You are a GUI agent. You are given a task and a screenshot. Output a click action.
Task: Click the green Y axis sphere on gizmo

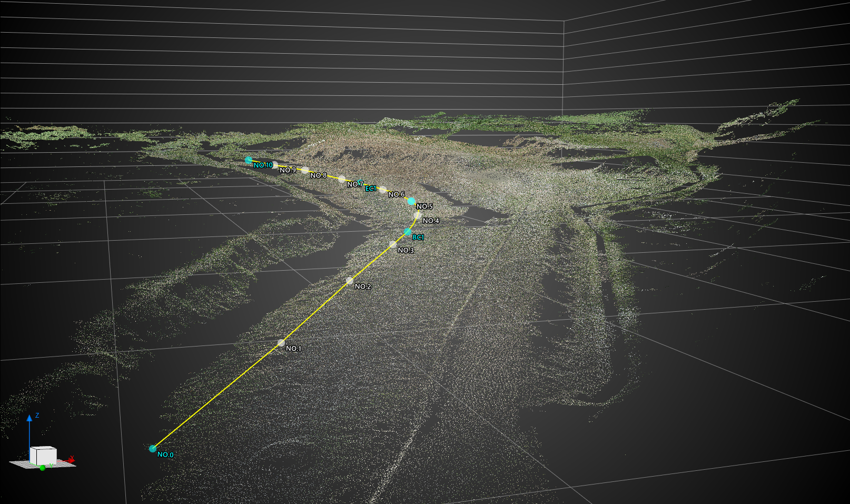(42, 468)
